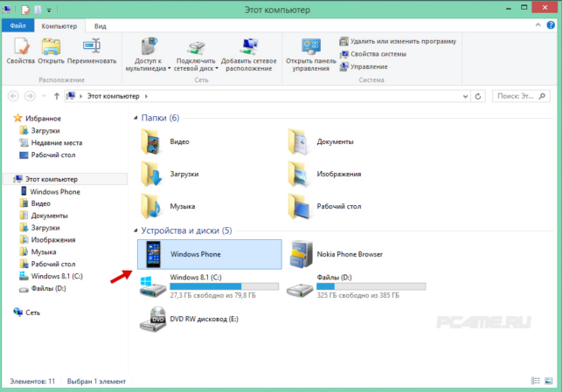Click the D: drive usage bar
562x392 pixels.
click(x=371, y=286)
